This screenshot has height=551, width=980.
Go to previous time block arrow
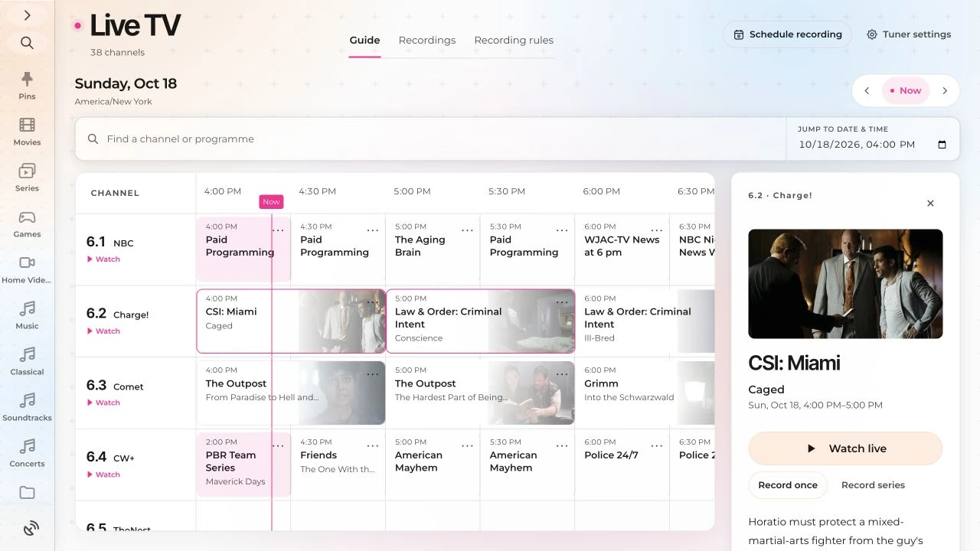(x=867, y=90)
